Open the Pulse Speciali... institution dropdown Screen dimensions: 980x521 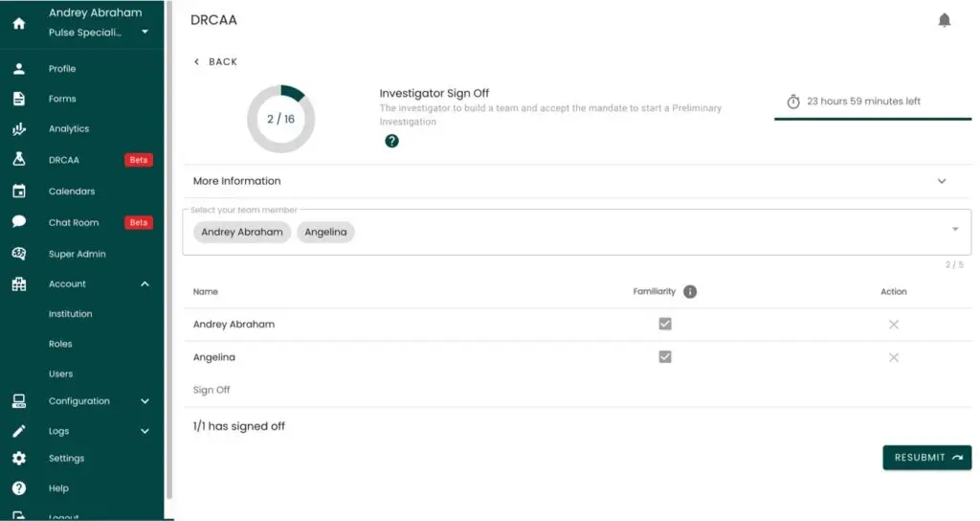[x=145, y=33]
